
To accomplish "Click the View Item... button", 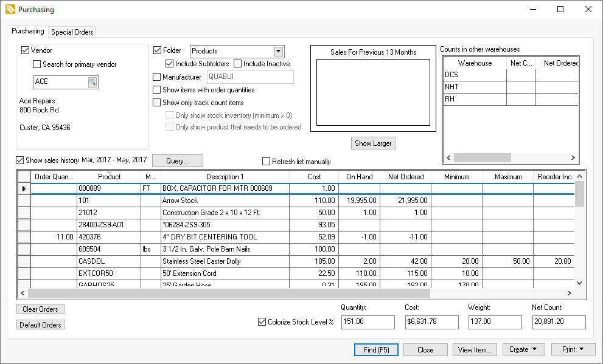I will click(x=475, y=350).
